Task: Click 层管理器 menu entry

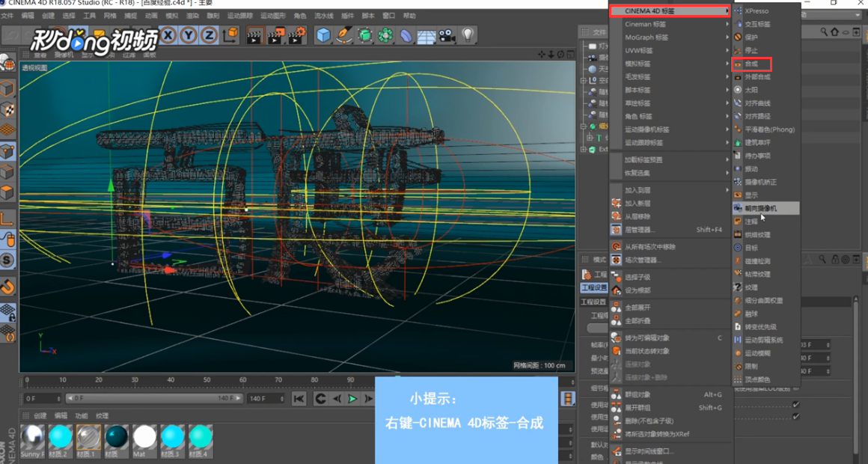Action: (x=670, y=230)
